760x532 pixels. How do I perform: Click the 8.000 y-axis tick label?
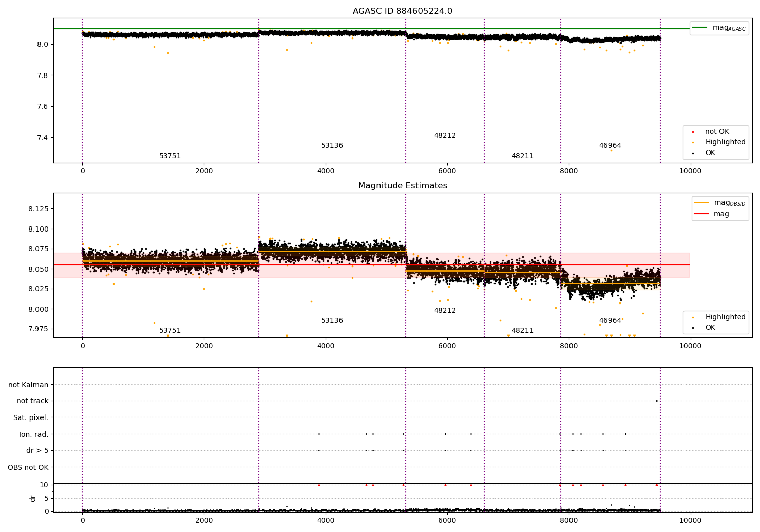[38, 309]
